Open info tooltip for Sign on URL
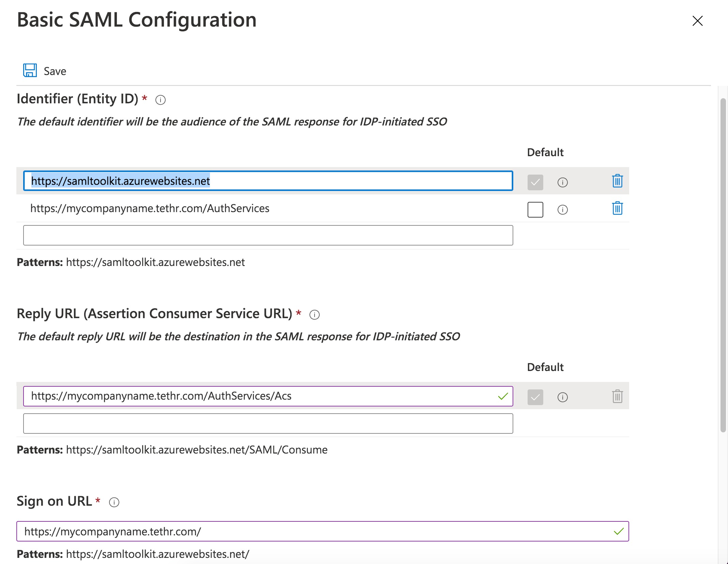728x564 pixels. 115,502
